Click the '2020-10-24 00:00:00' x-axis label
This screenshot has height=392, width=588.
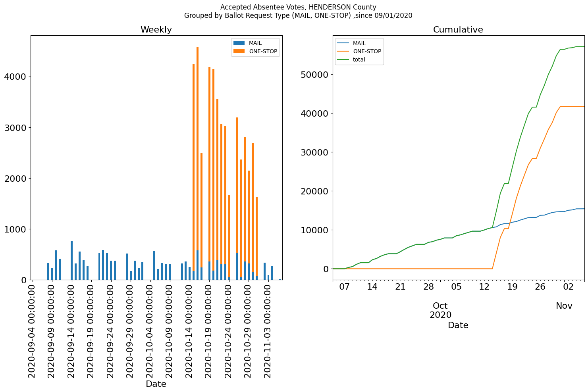point(229,330)
